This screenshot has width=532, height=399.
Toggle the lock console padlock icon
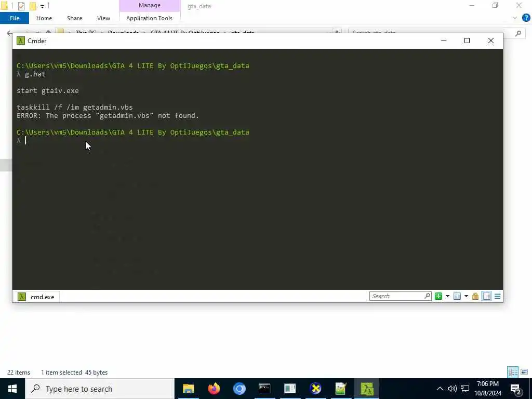(475, 296)
